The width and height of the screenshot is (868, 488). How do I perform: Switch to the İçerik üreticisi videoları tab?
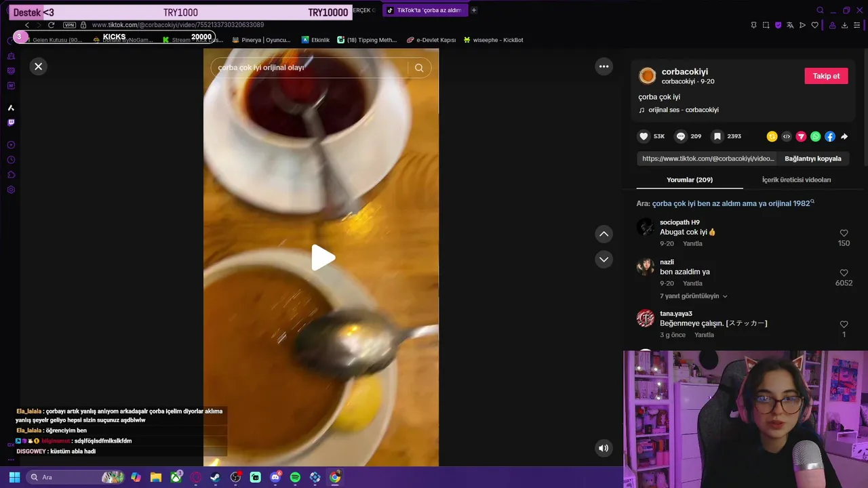[796, 180]
